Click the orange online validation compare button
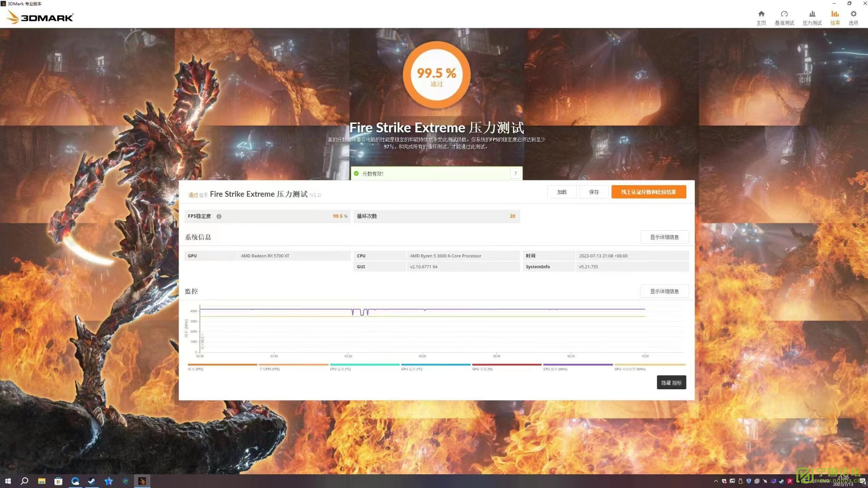868x488 pixels. [x=649, y=192]
